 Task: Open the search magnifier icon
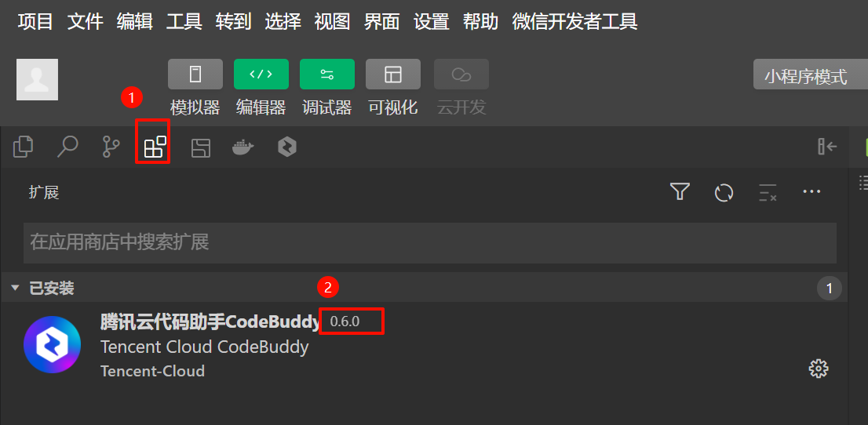pyautogui.click(x=67, y=147)
